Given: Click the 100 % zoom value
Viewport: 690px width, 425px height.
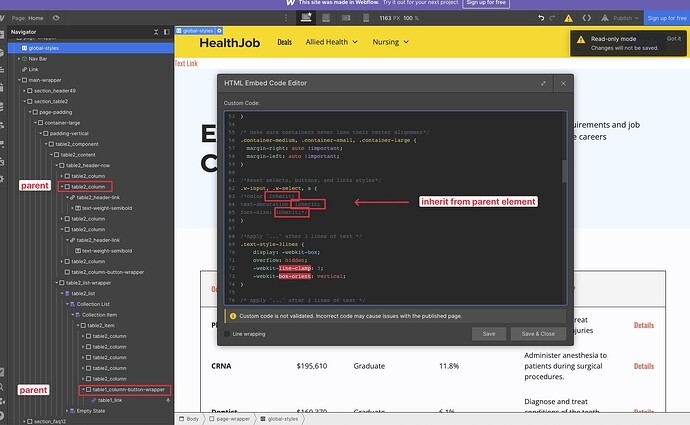Looking at the screenshot, I should pyautogui.click(x=411, y=18).
